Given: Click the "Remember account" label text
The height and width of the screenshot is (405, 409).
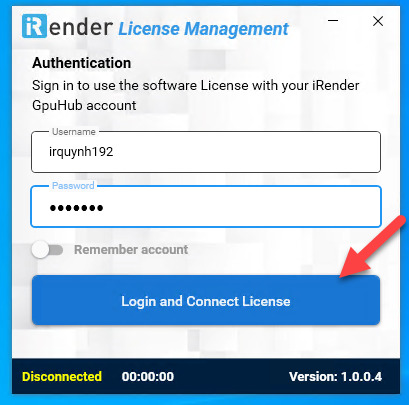Looking at the screenshot, I should click(x=131, y=250).
